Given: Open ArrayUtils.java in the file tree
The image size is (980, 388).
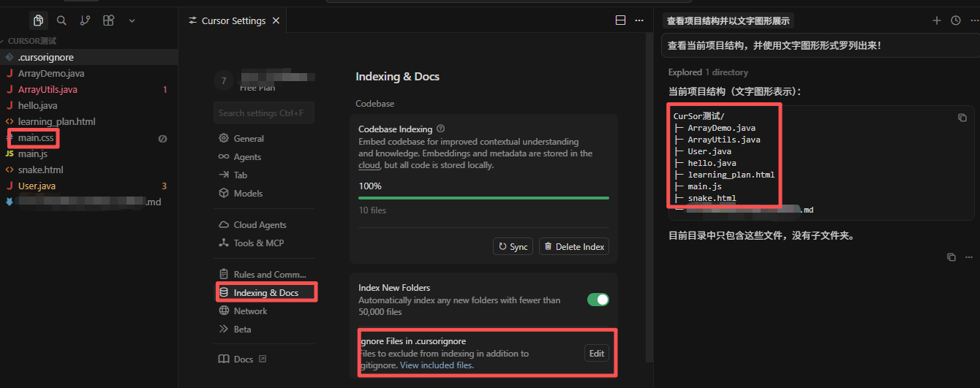Looking at the screenshot, I should 88,89.
